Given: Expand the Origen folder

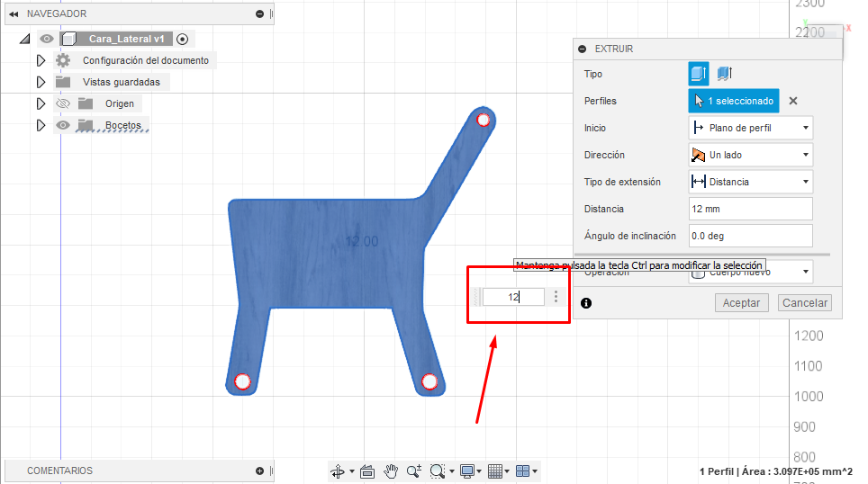Looking at the screenshot, I should click(41, 103).
